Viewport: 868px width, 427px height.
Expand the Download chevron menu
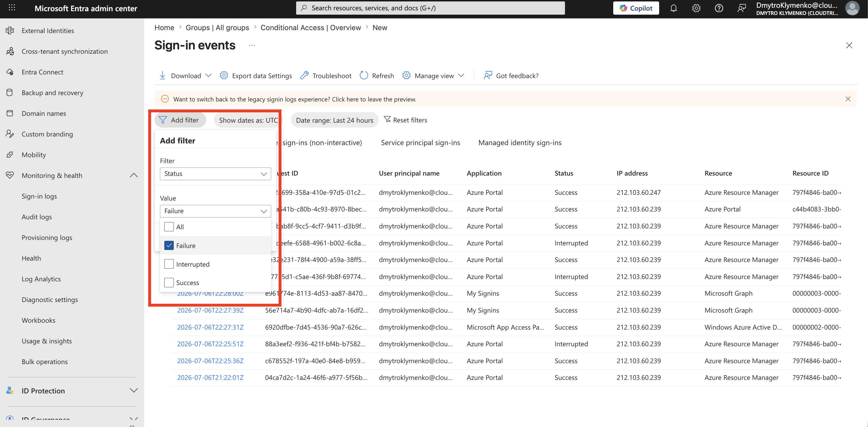[x=209, y=76]
